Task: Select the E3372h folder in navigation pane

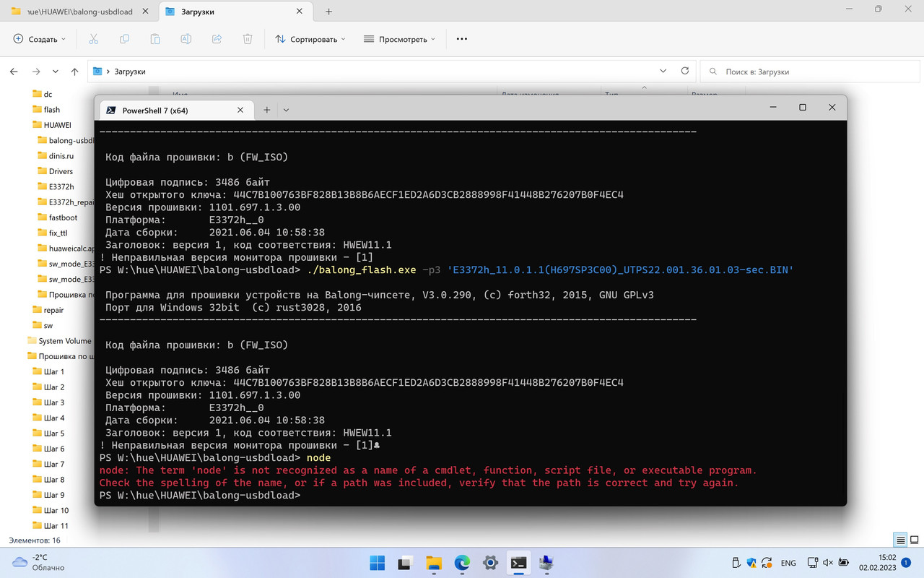Action: pos(56,186)
